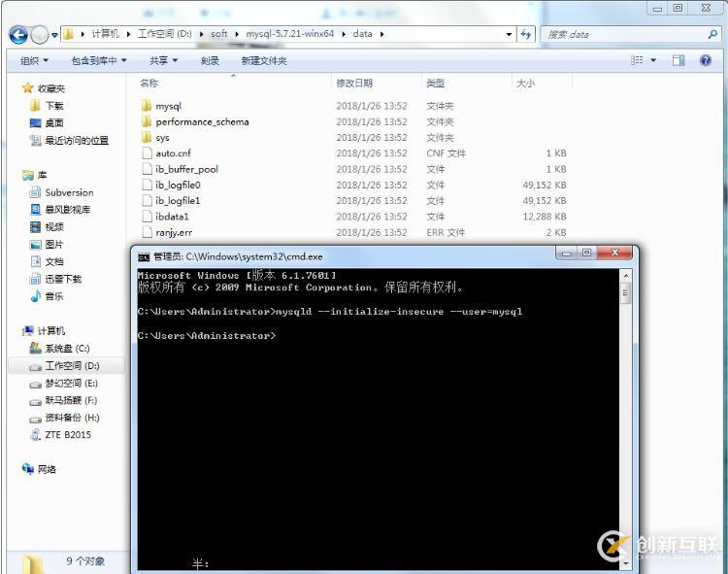
Task: Go back with the Explorer back arrow
Action: click(18, 34)
